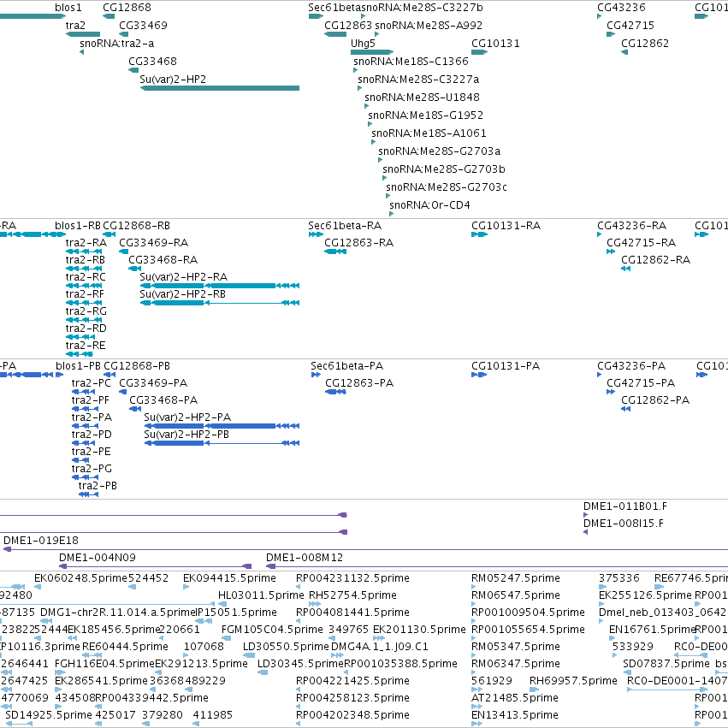The image size is (728, 728).
Task: Click the blos1 gene label
Action: 68,8
